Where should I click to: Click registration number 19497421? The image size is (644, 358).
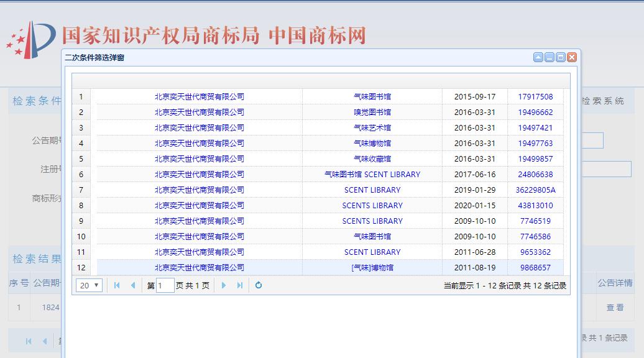point(535,128)
